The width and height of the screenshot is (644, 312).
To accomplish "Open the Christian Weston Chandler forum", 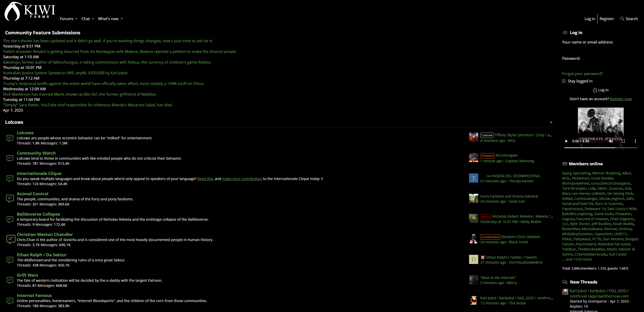I will tap(45, 234).
